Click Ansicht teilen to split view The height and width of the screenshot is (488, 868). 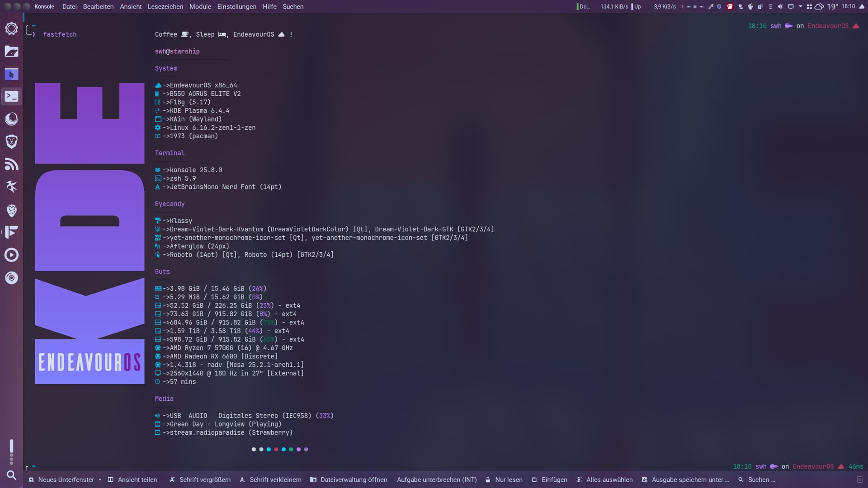[x=132, y=480]
